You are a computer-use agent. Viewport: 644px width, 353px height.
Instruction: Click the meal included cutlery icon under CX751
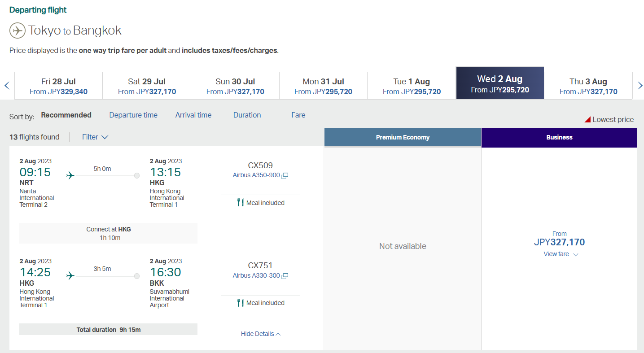click(240, 303)
